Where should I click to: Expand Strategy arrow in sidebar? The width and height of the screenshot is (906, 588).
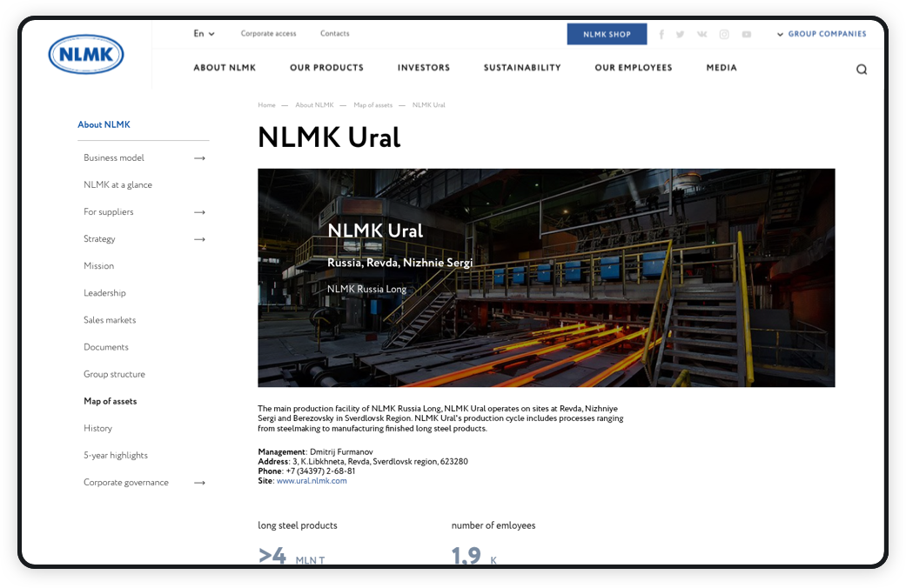pyautogui.click(x=200, y=239)
